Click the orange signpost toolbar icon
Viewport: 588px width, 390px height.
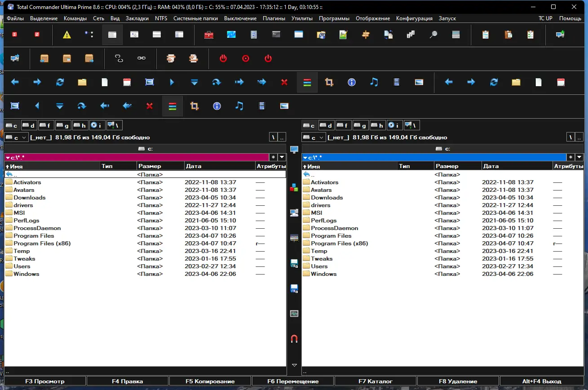point(366,35)
